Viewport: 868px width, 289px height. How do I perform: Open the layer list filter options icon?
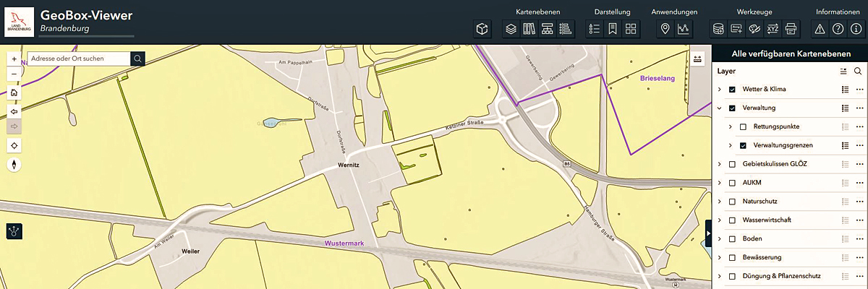(843, 72)
